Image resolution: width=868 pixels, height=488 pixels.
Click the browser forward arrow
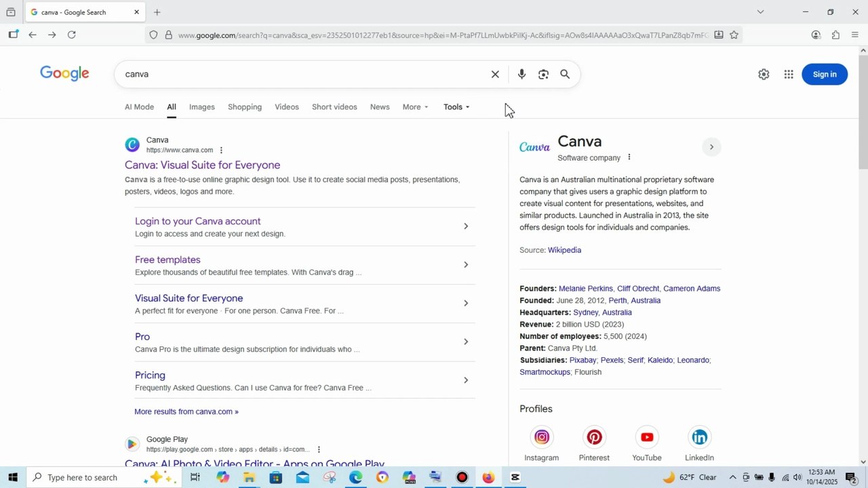pos(52,35)
